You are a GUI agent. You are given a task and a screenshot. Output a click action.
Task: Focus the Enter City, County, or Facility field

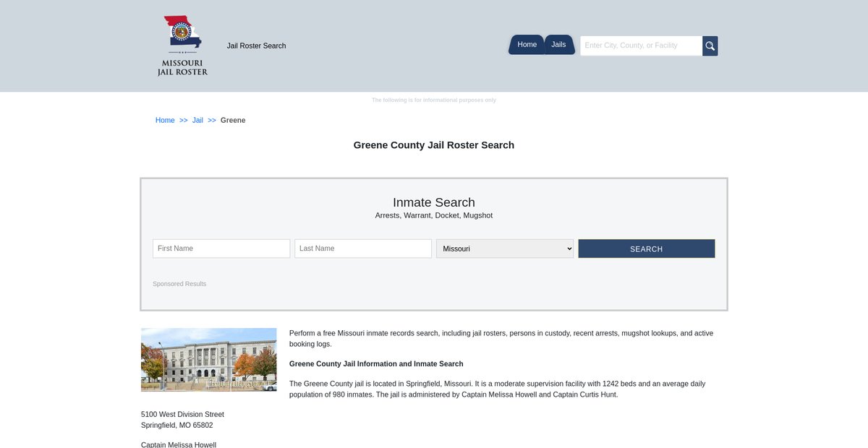point(641,46)
